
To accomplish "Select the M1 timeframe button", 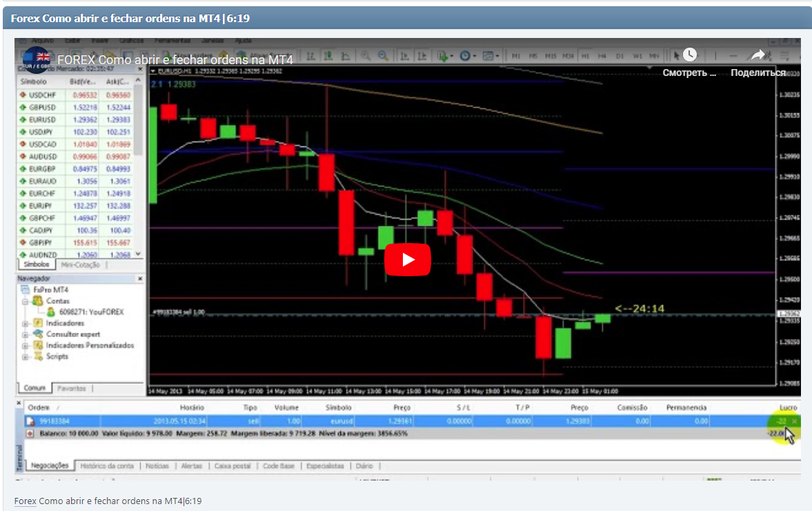I will (515, 55).
